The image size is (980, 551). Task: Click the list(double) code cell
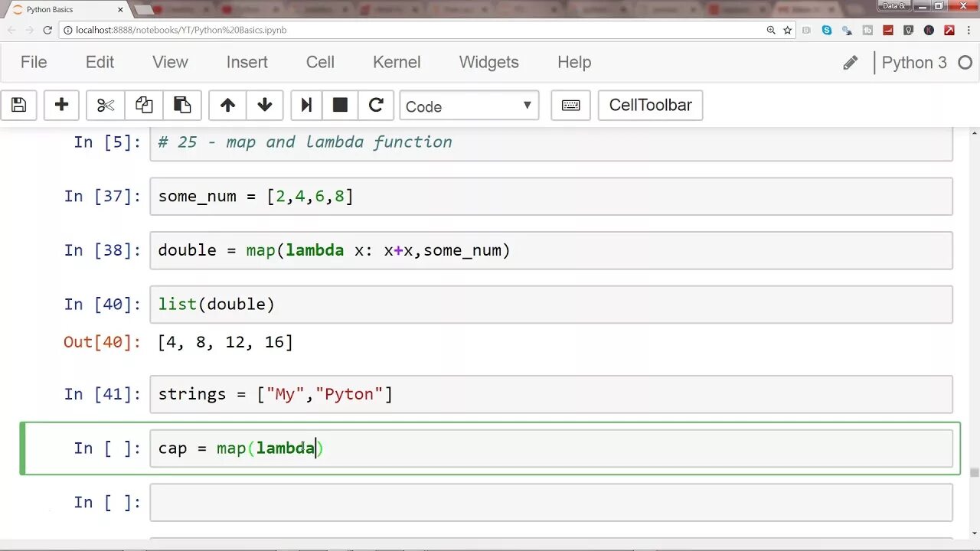551,304
